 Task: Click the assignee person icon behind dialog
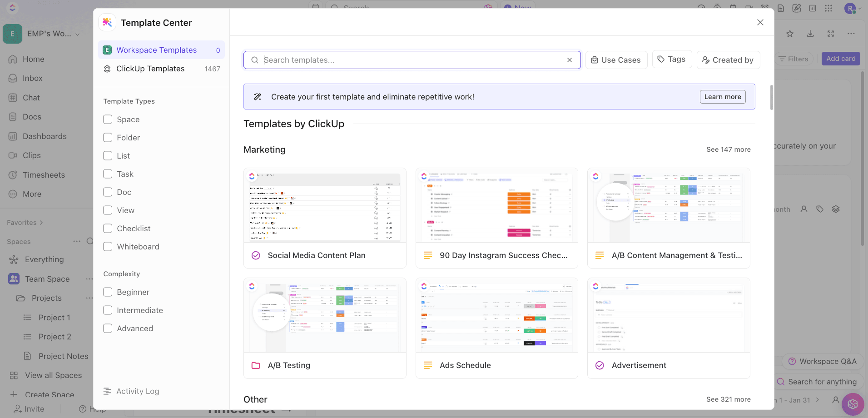point(804,209)
